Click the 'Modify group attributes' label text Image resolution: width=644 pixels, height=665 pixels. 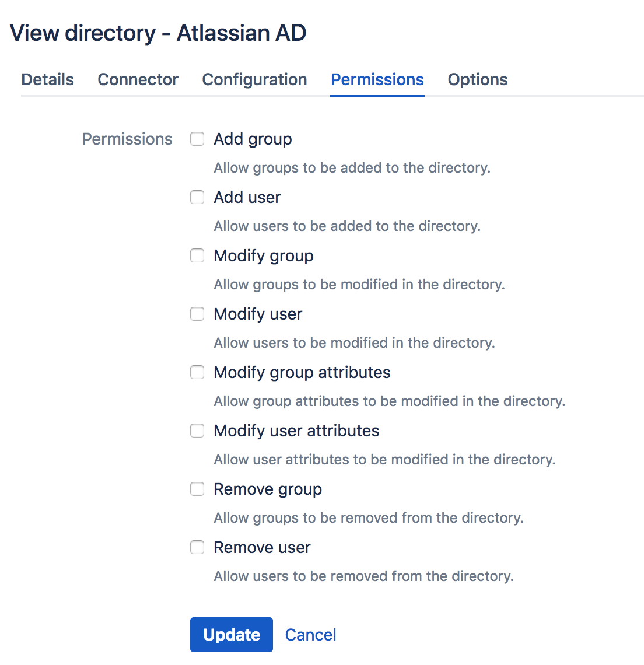click(x=302, y=373)
